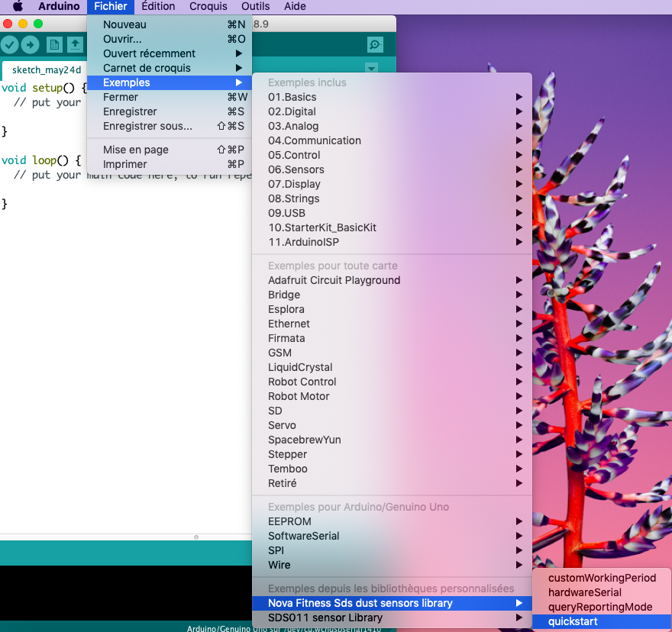Open the hardwareSerial example
672x632 pixels.
coord(603,593)
